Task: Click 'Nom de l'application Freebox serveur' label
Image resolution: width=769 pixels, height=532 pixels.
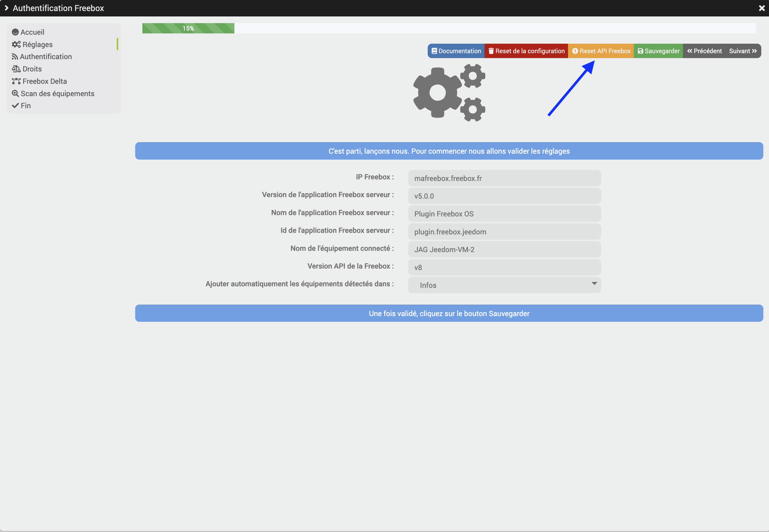Action: pos(332,213)
